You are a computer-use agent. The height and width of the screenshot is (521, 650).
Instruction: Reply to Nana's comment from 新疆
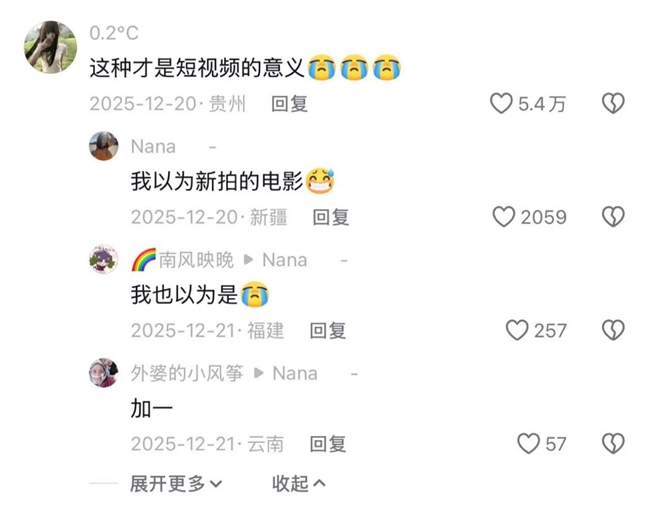coord(331,217)
